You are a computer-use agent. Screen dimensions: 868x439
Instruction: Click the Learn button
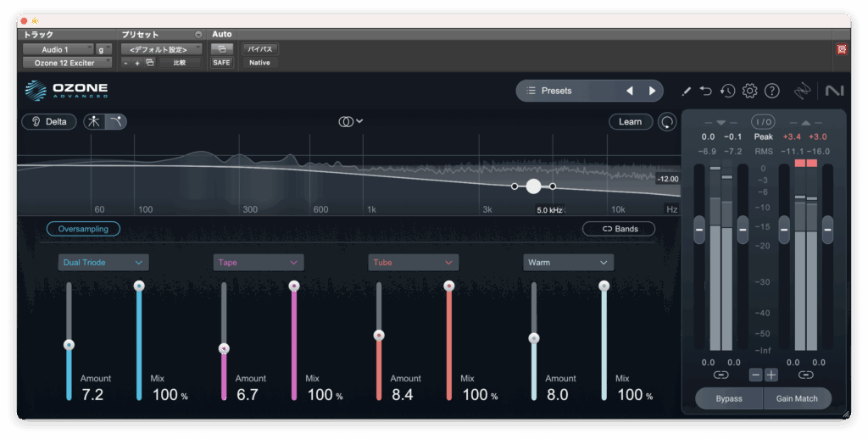[x=630, y=122]
